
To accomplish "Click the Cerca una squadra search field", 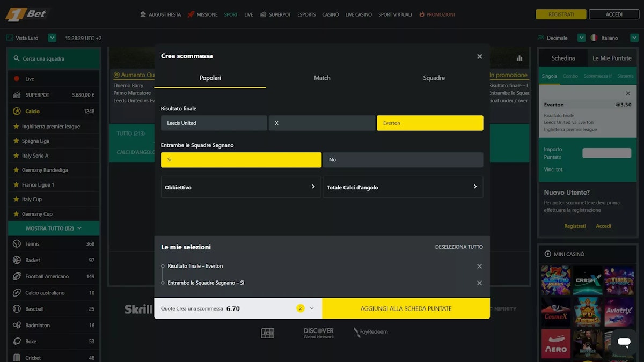I will [54, 58].
